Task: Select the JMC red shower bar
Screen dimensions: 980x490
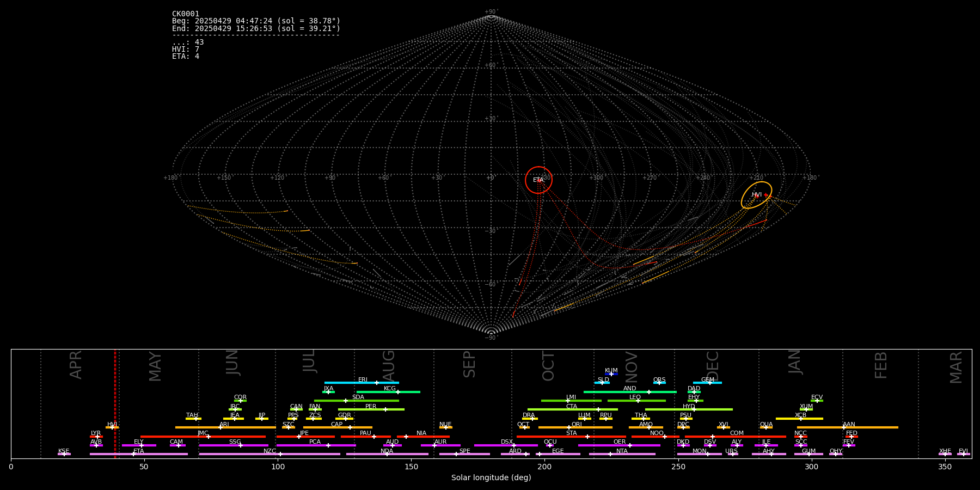Action: click(x=203, y=437)
